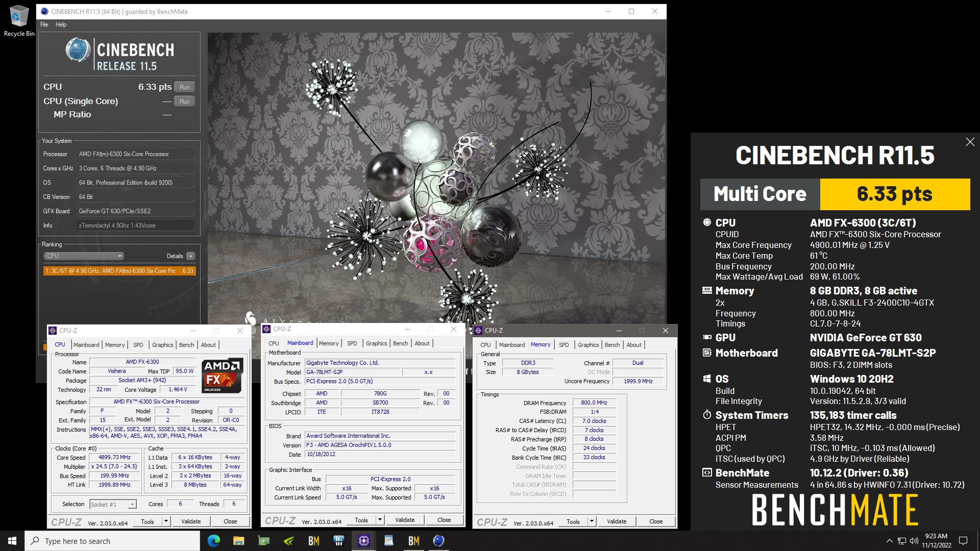Open File Explorer from the taskbar
Viewport: 980px width, 551px height.
coord(238,541)
